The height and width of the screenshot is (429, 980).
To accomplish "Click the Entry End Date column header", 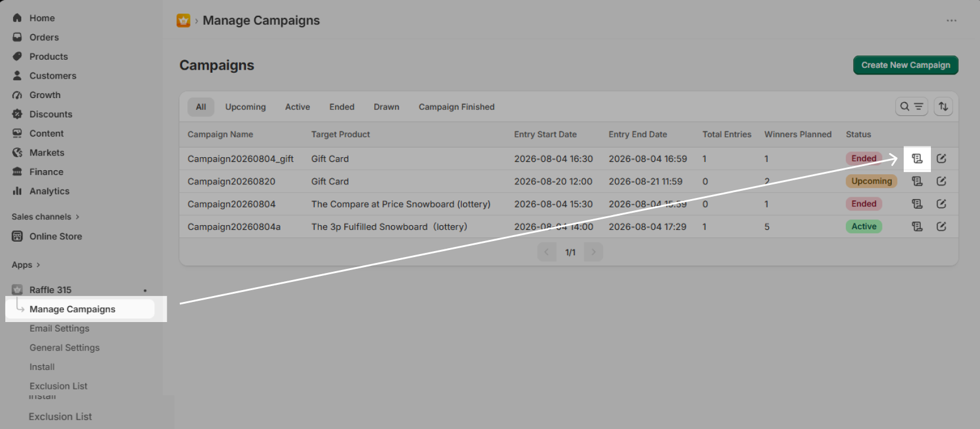I will [638, 134].
